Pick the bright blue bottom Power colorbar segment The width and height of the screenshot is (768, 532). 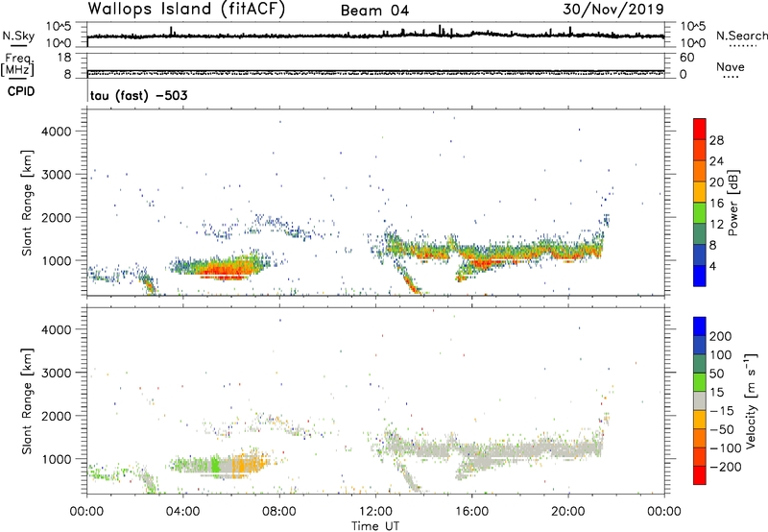[700, 276]
